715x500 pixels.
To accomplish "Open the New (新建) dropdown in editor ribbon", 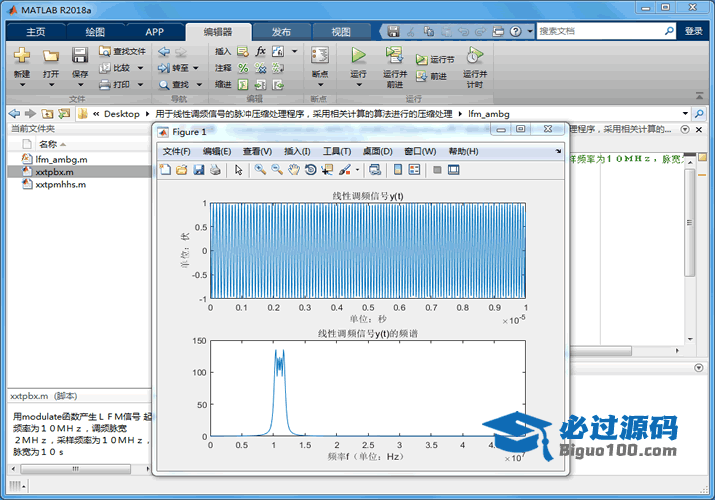I will tap(22, 86).
